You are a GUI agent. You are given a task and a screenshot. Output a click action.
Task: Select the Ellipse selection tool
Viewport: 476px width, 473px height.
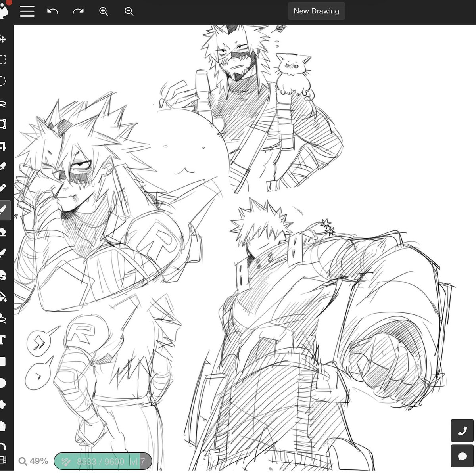coord(3,81)
